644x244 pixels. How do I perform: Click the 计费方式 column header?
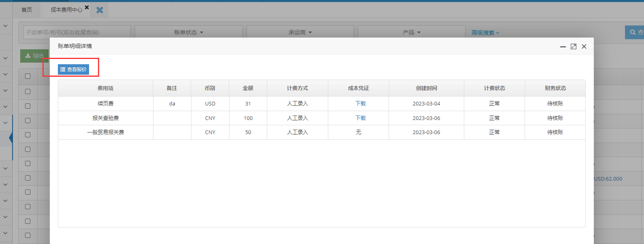297,88
